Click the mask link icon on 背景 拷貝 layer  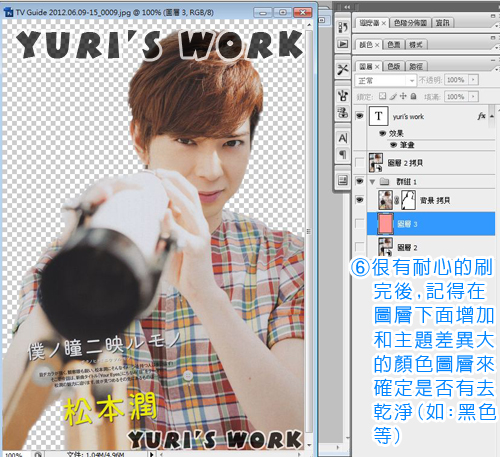[396, 200]
